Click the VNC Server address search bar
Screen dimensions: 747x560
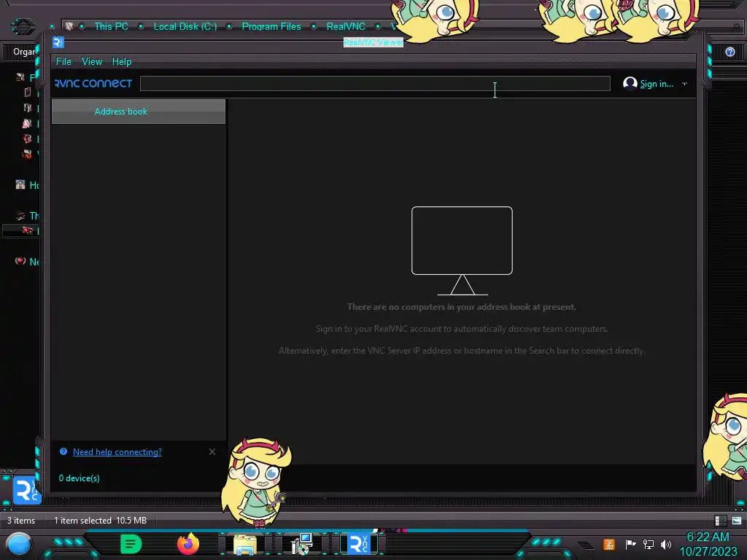coord(375,83)
